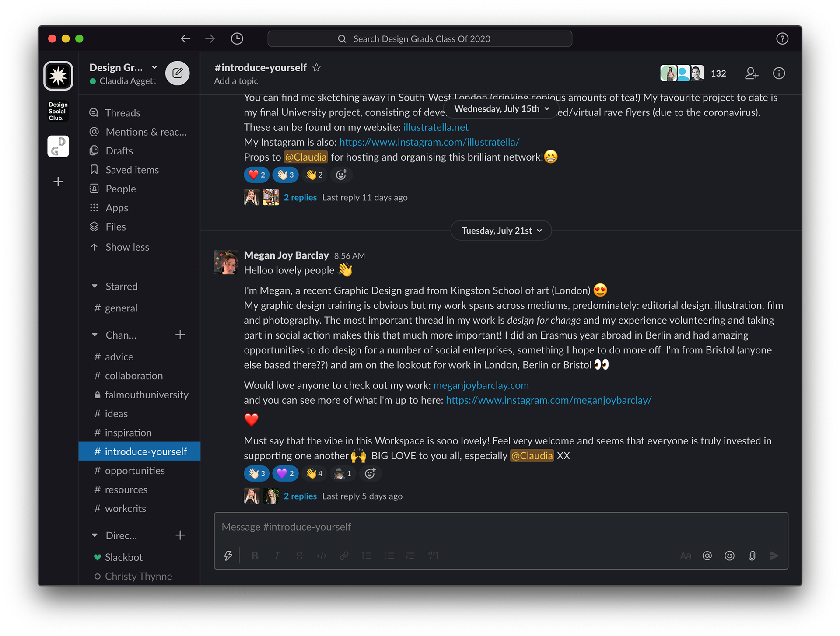This screenshot has width=840, height=636.
Task: View 2 replies, last reply 11 days ago
Action: (300, 197)
